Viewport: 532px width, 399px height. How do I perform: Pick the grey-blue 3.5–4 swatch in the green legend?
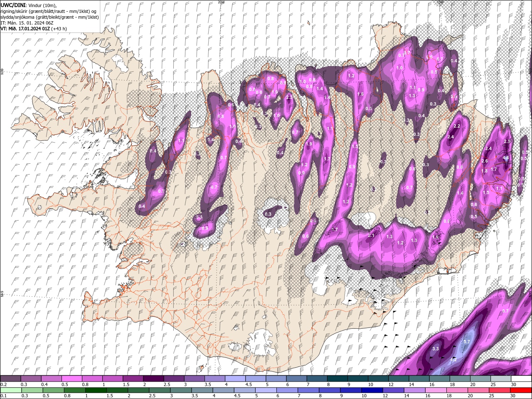(202, 390)
